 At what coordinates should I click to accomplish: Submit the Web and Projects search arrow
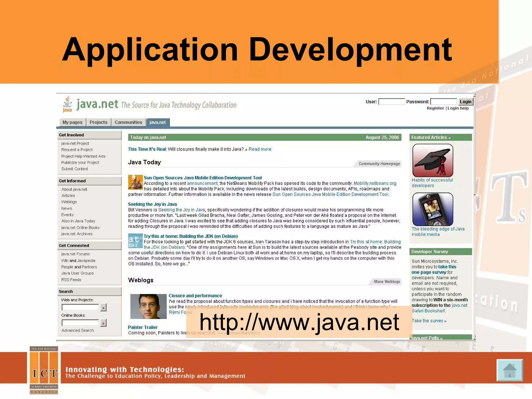tap(103, 308)
